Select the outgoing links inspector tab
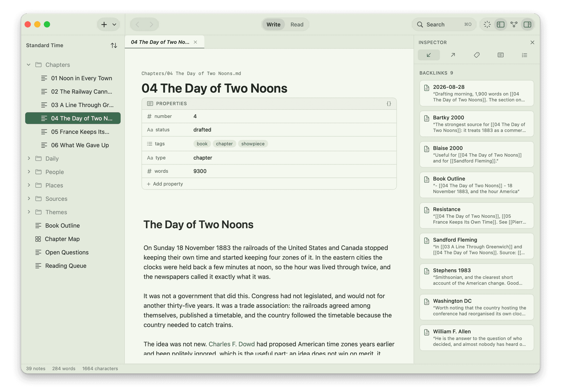The image size is (561, 392). point(453,55)
